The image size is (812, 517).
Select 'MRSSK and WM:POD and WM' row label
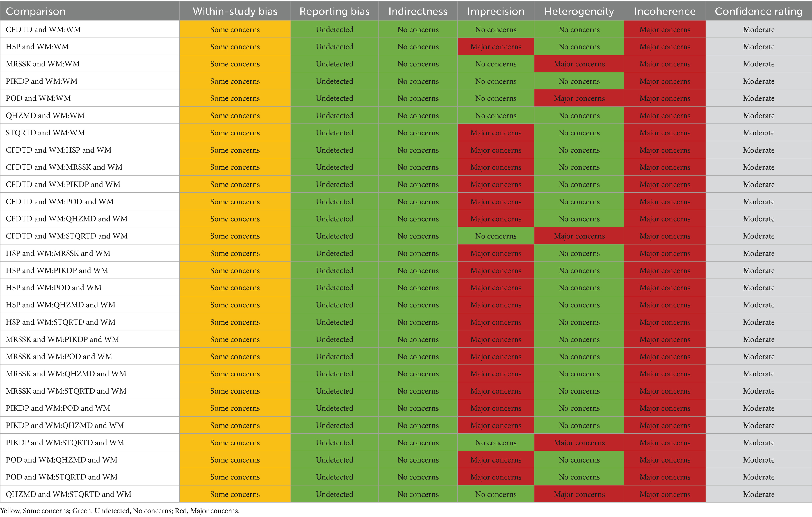[59, 357]
